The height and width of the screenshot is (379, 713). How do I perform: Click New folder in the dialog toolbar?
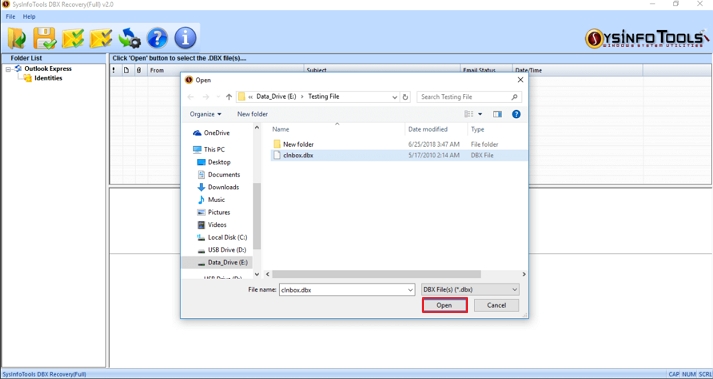pos(252,114)
